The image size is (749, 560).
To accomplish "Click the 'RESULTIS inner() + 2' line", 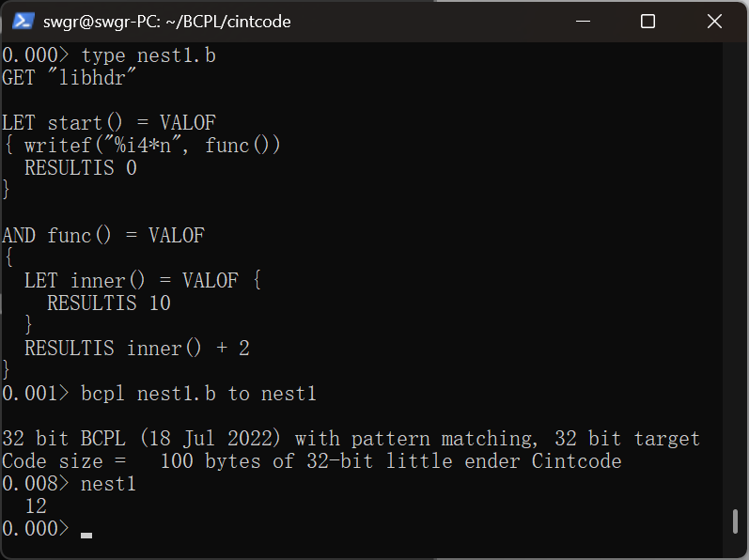I will [x=137, y=348].
